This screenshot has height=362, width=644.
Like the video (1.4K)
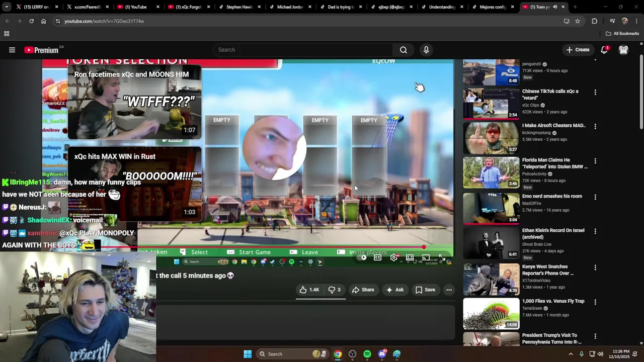pyautogui.click(x=309, y=290)
